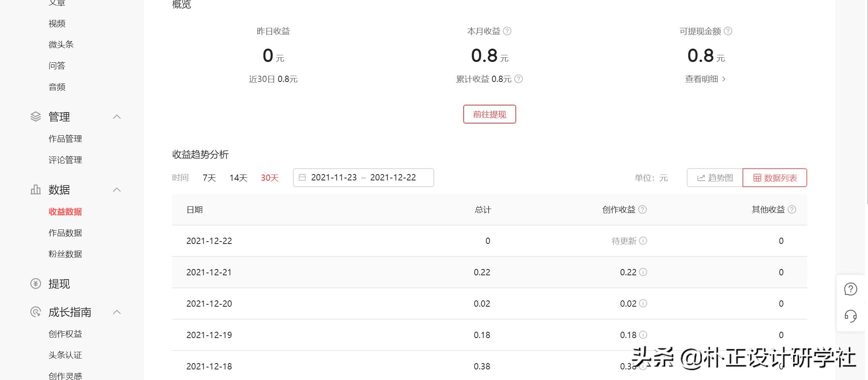Open the customer service headset button
The height and width of the screenshot is (380, 868).
(x=850, y=316)
